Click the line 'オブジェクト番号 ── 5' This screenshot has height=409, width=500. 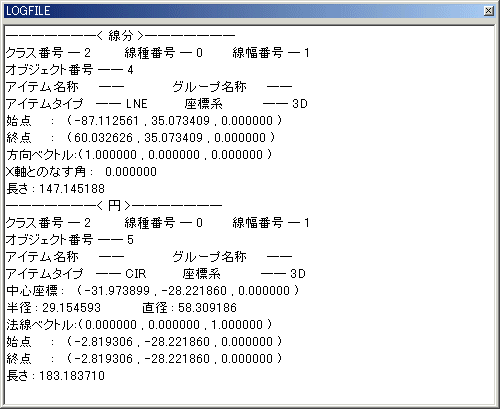70,240
